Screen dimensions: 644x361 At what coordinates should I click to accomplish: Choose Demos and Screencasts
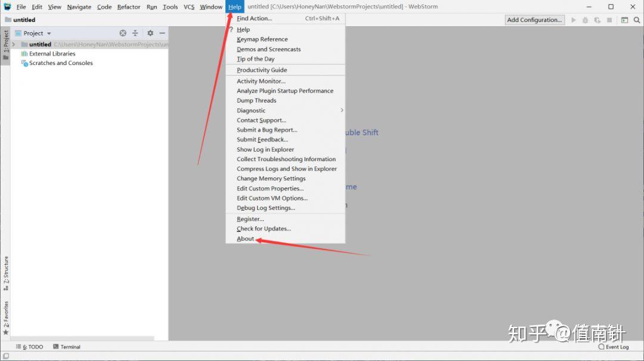pyautogui.click(x=286, y=50)
